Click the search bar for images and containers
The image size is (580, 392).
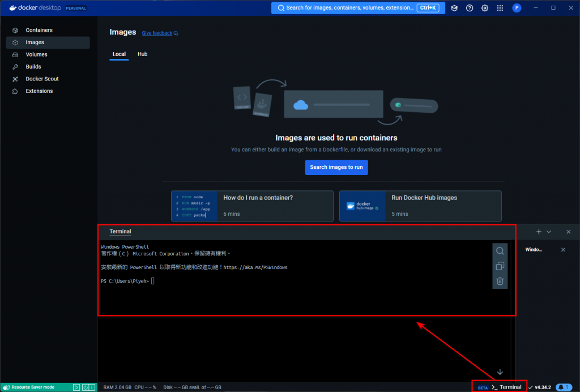click(358, 8)
